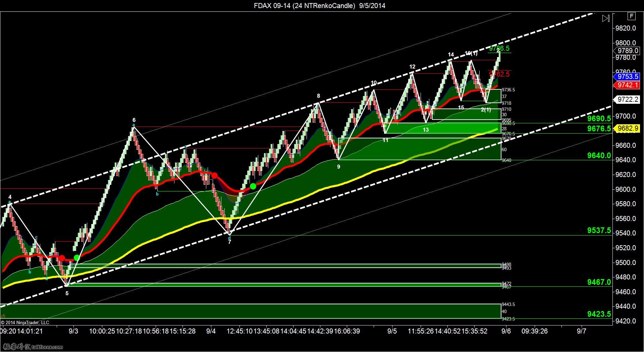Click the red signal dot before 9/3
This screenshot has width=644, height=352.
(62, 258)
